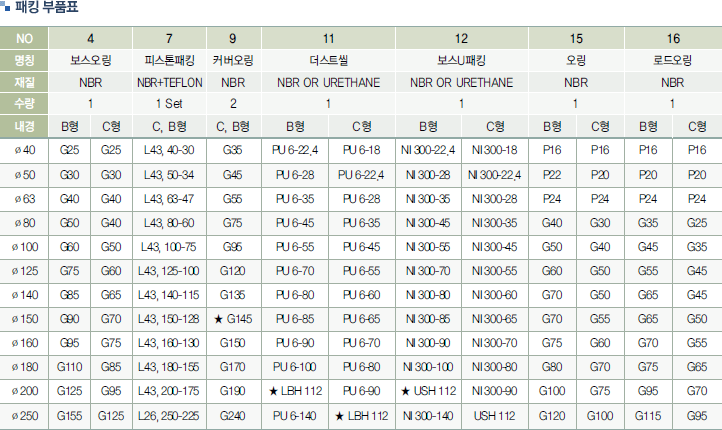Click the starred G145 cell
The height and width of the screenshot is (430, 722).
pyautogui.click(x=233, y=319)
